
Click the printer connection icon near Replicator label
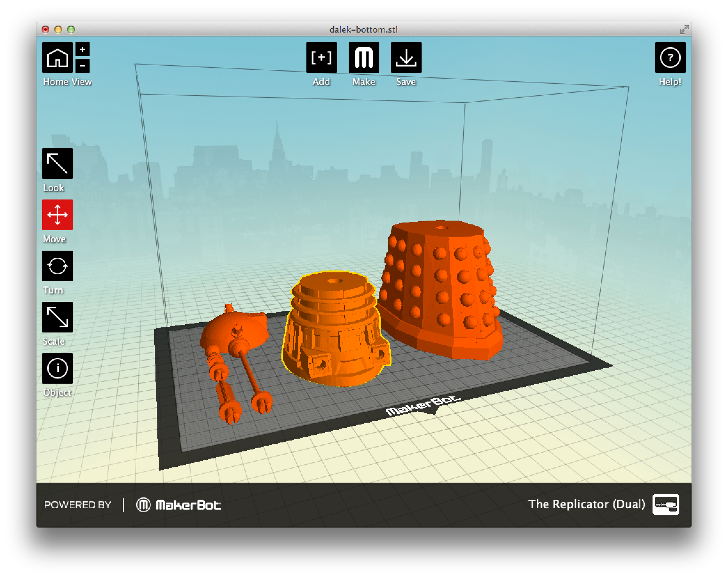pyautogui.click(x=666, y=505)
